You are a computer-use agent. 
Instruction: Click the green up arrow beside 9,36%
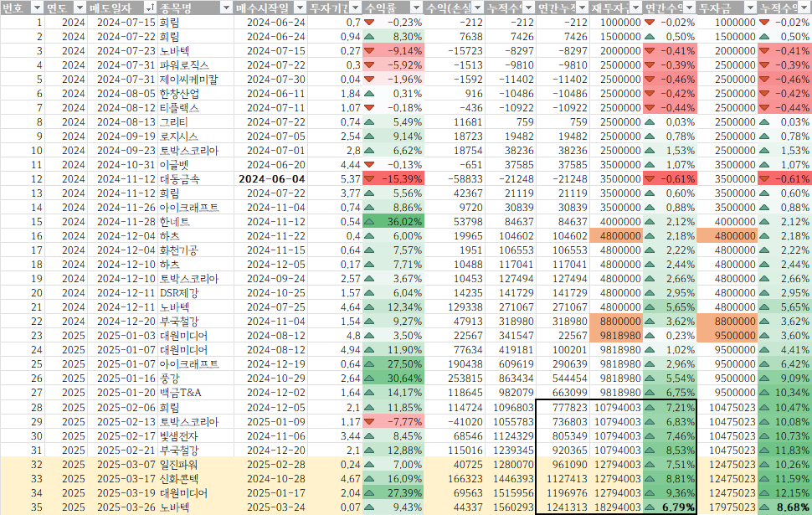(x=650, y=492)
